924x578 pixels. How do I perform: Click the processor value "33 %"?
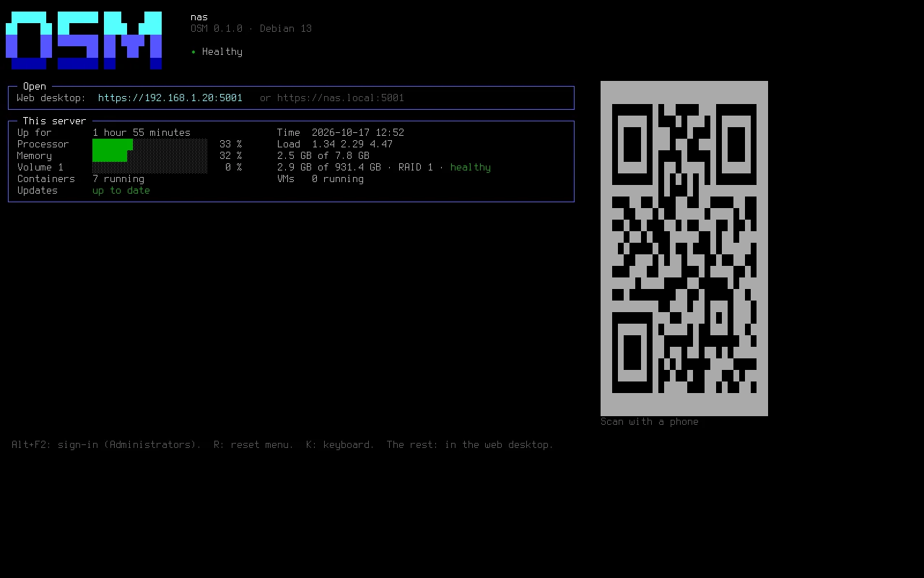click(231, 144)
